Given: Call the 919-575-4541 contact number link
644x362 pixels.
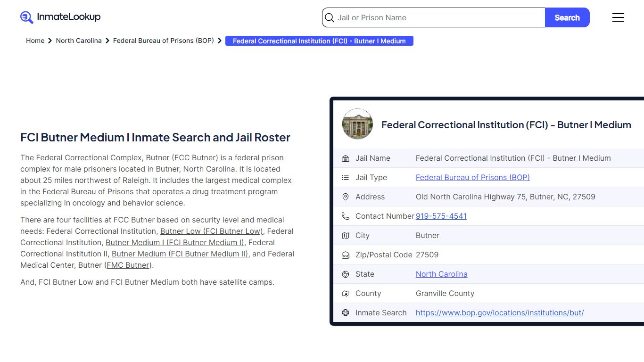Looking at the screenshot, I should [x=441, y=216].
